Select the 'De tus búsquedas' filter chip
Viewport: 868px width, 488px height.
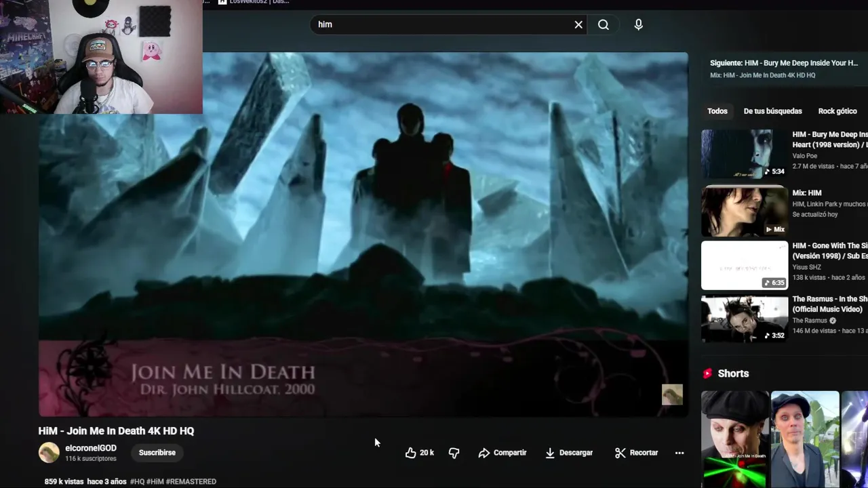coord(772,111)
